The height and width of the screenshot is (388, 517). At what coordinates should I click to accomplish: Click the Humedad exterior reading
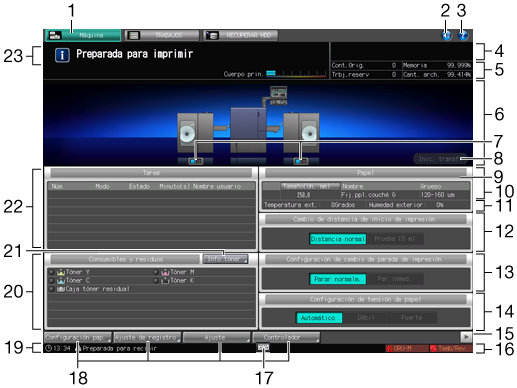pos(406,205)
